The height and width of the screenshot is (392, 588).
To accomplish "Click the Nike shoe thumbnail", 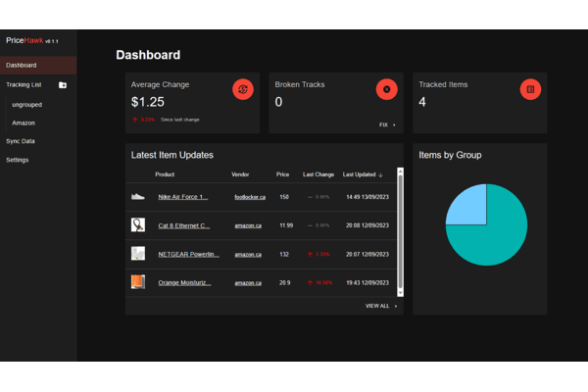I will 138,197.
